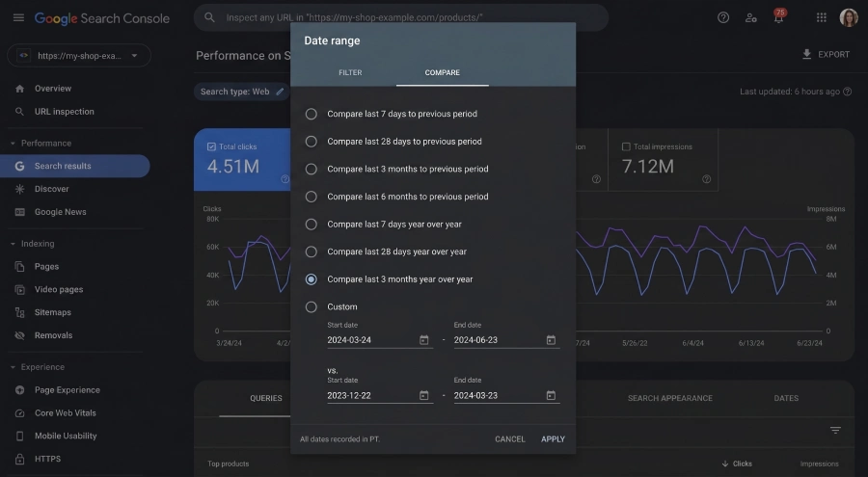Click the 2024-03-24 start date field

pyautogui.click(x=380, y=340)
